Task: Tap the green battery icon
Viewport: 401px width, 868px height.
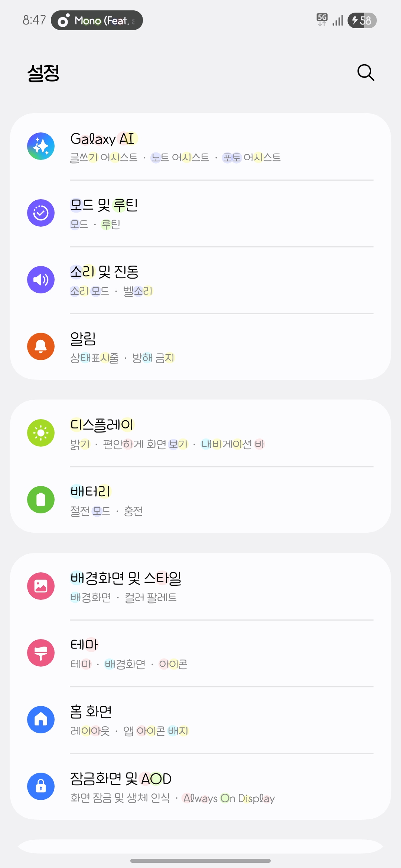Action: click(x=41, y=500)
